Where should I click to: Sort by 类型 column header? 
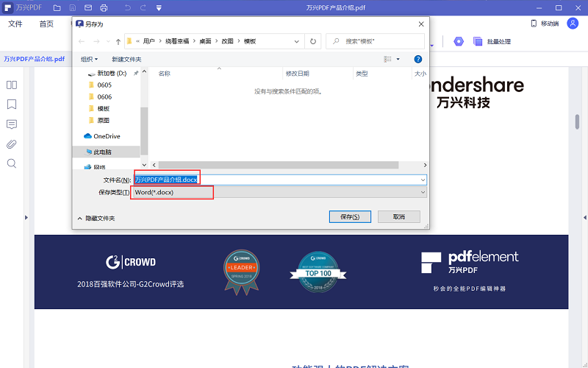[x=362, y=74]
